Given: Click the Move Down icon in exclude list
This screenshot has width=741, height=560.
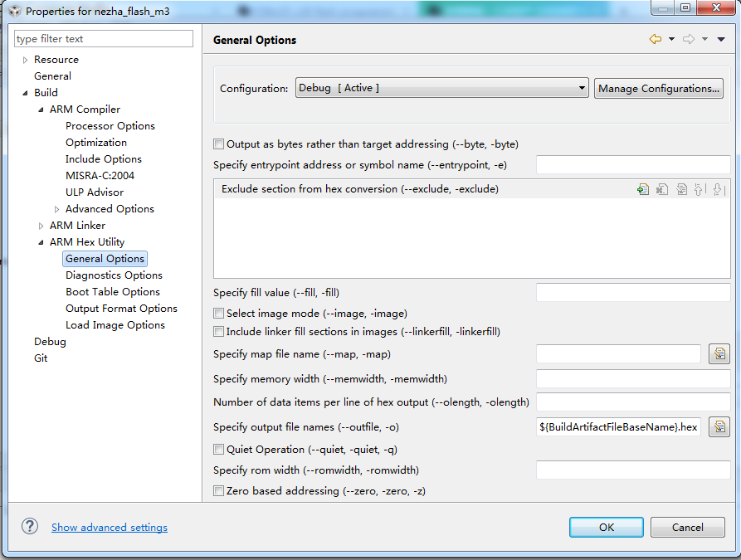Looking at the screenshot, I should point(719,189).
